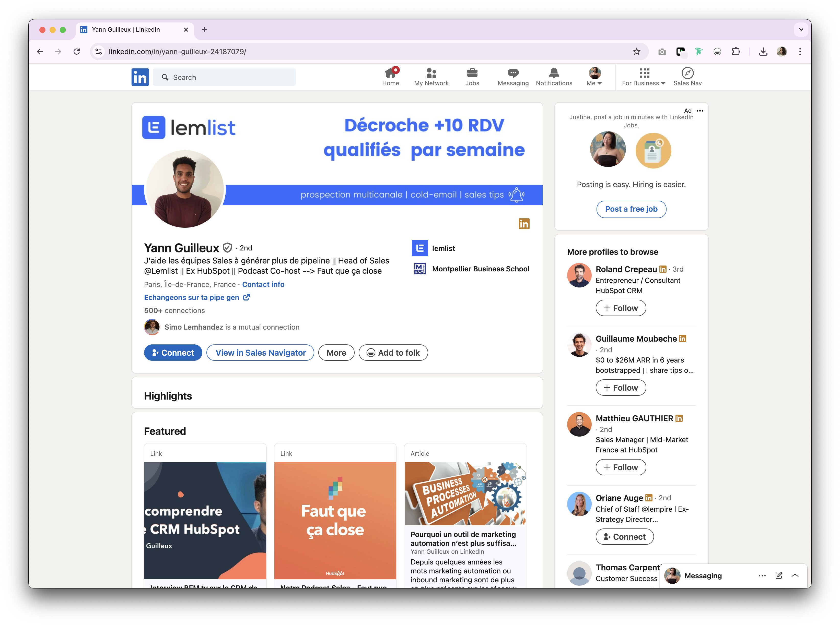Open the Contact info link
The height and width of the screenshot is (626, 840).
coord(263,285)
